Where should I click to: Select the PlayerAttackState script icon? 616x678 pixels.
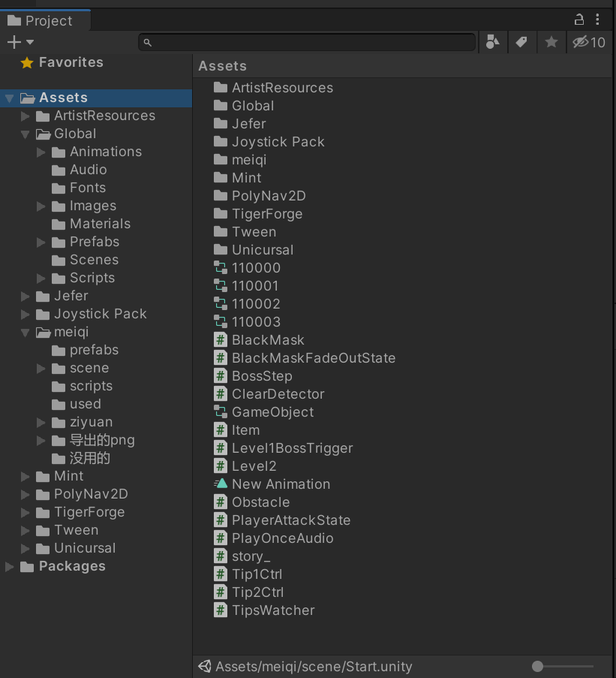(x=221, y=520)
